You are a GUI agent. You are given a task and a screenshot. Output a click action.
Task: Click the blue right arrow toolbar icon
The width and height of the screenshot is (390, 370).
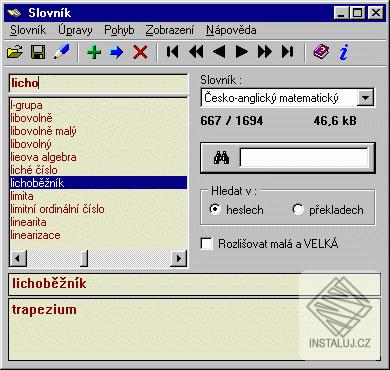[116, 52]
